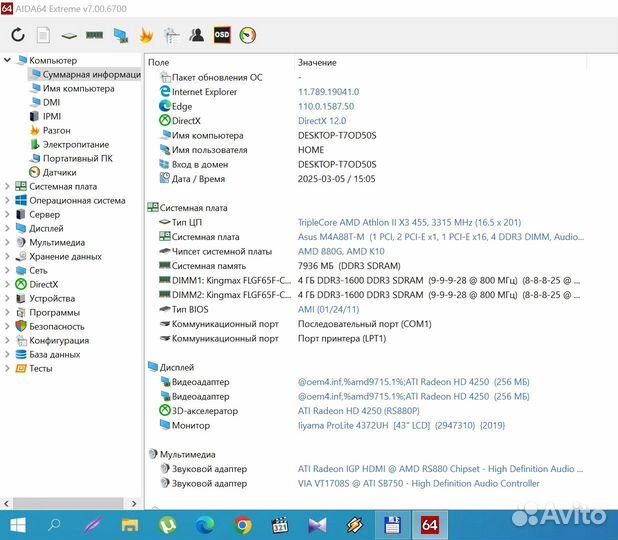This screenshot has height=540, width=618.
Task: Open Microsoft Edge from the taskbar
Action: pyautogui.click(x=205, y=525)
